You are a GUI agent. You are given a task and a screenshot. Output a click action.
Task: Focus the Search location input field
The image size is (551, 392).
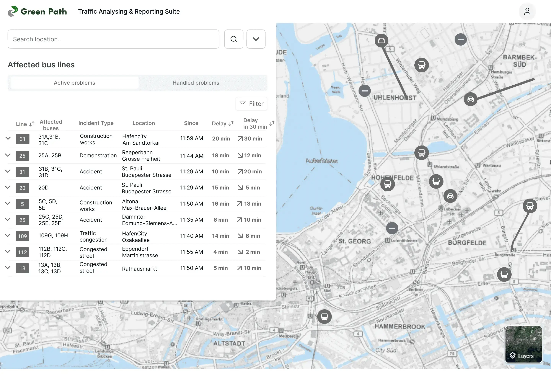click(113, 39)
